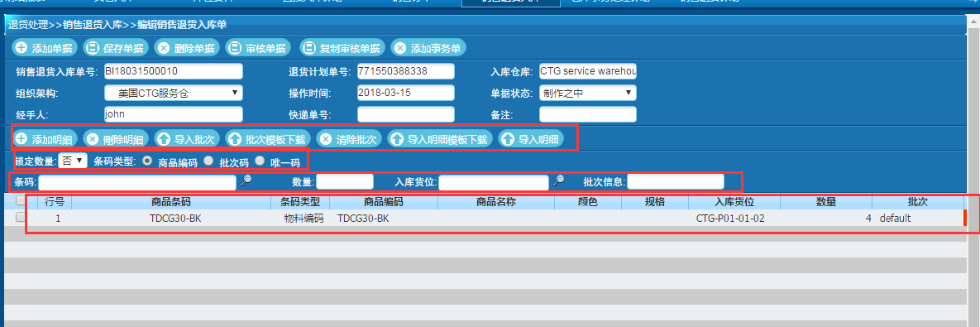Click the 条码类型 column header
This screenshot has height=327, width=980.
pos(300,202)
